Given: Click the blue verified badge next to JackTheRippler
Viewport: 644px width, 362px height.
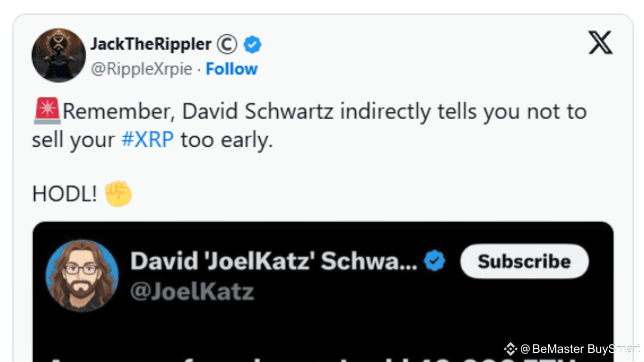Looking at the screenshot, I should [x=253, y=44].
